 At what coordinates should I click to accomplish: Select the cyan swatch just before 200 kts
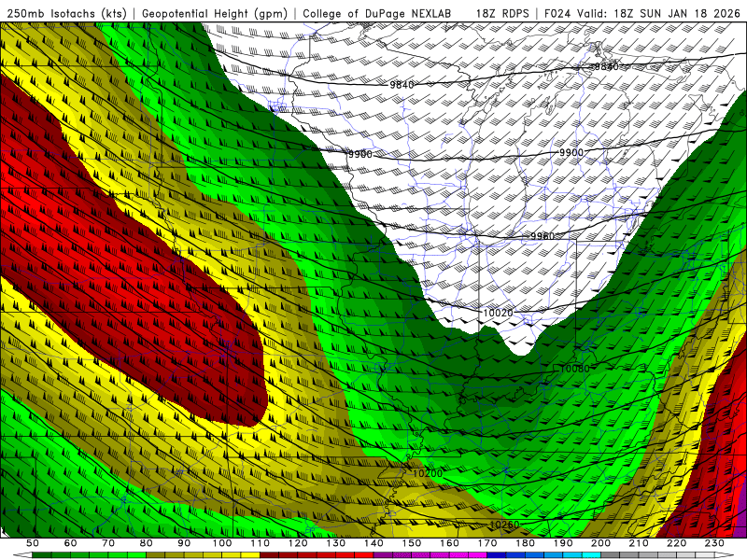coord(591,555)
